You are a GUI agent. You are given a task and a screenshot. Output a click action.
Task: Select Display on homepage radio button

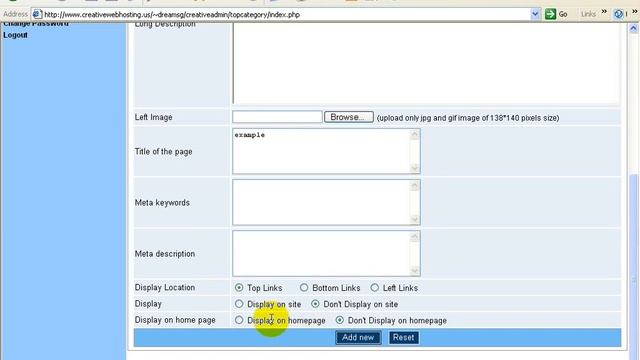coord(239,320)
